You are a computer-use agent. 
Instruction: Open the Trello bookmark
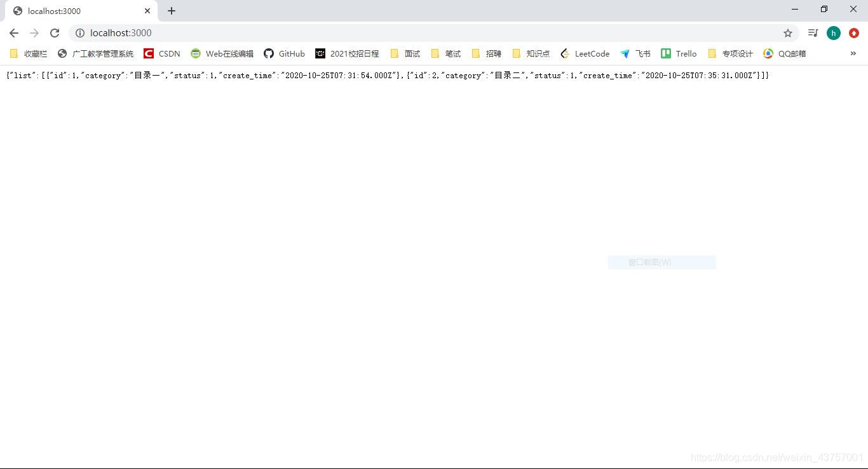click(x=679, y=54)
